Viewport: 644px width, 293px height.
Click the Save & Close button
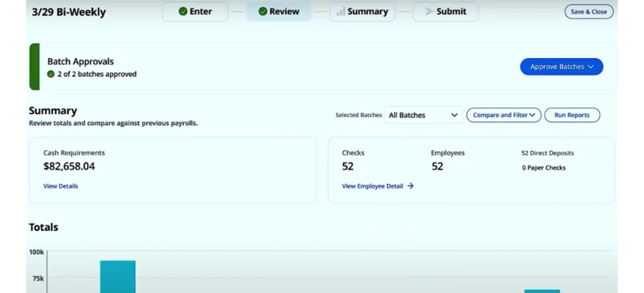tap(589, 11)
